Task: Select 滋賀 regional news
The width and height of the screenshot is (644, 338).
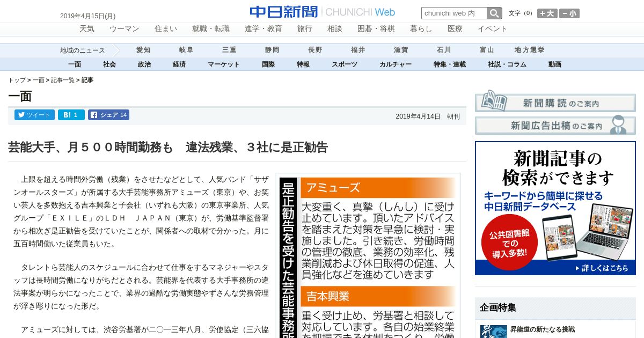Action: (401, 50)
